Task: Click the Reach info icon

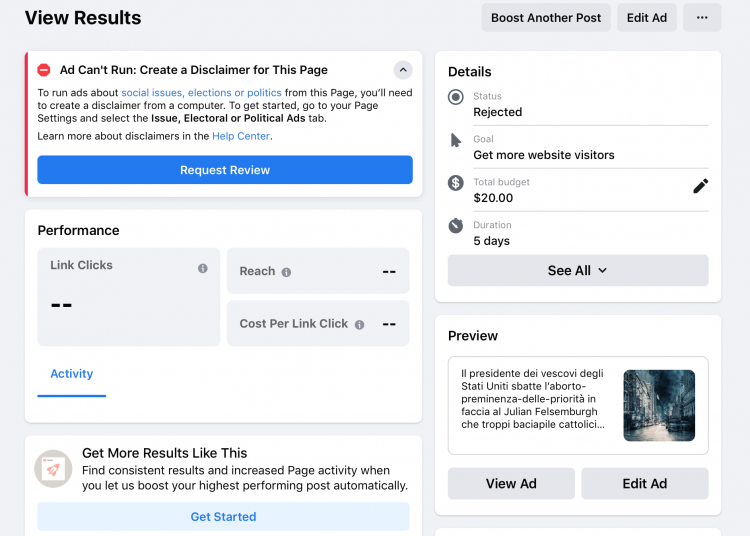Action: tap(286, 272)
